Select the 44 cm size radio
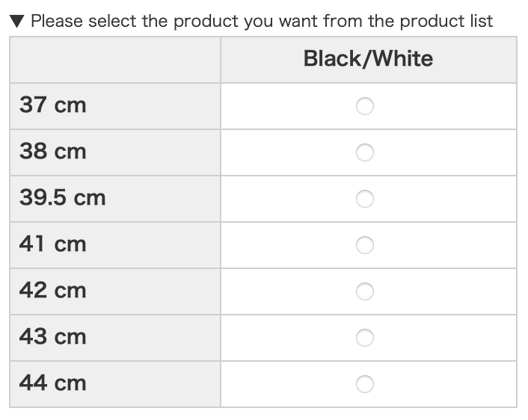528x420 pixels. pos(364,384)
